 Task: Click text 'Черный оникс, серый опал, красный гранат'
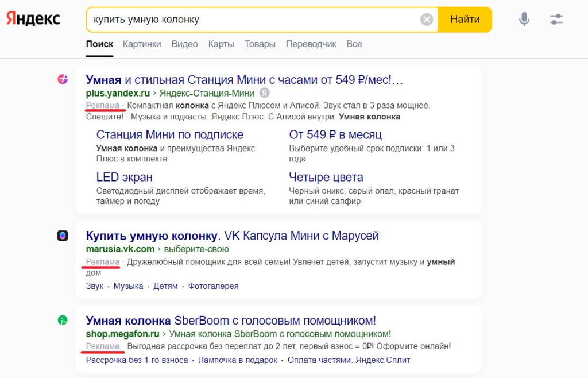[374, 191]
